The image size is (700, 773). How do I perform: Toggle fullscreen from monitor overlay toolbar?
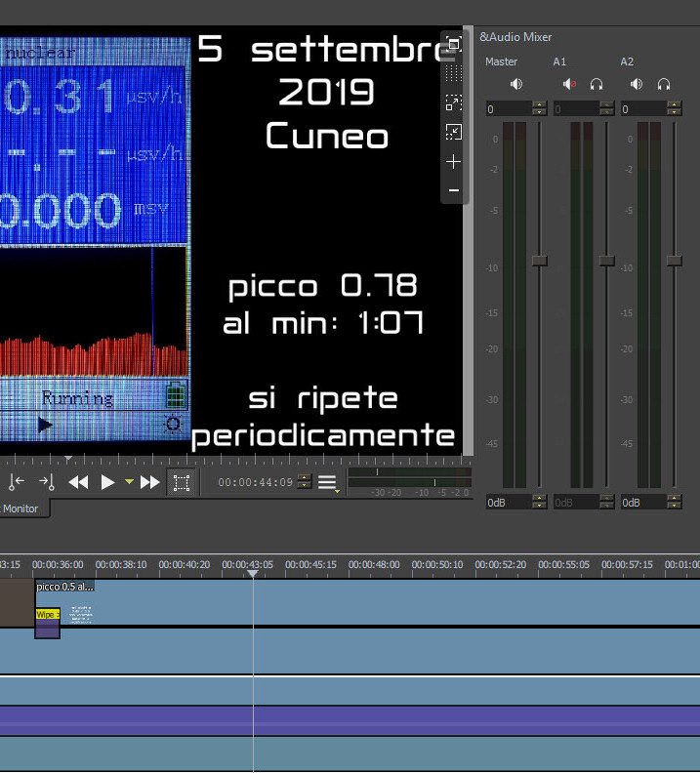pos(454,44)
